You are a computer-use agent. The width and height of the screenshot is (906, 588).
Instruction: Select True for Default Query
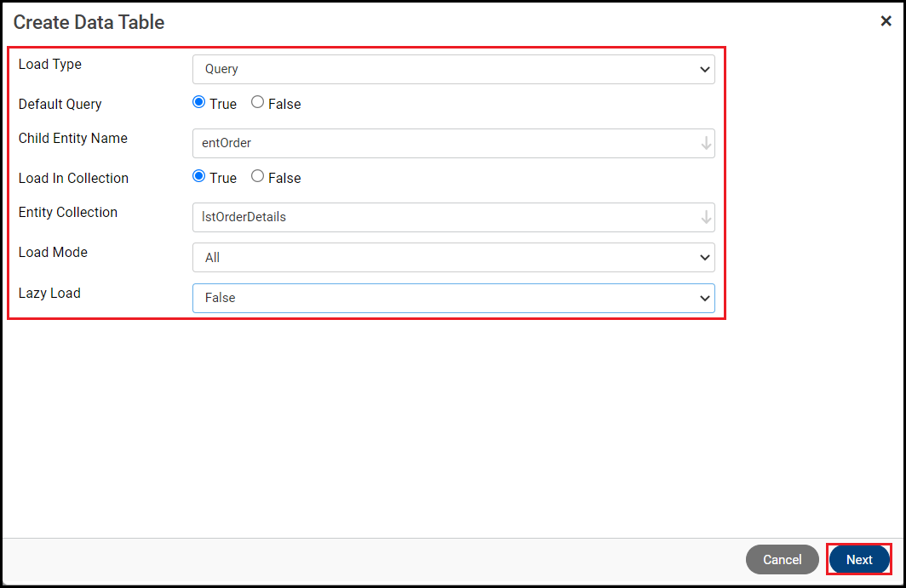click(199, 103)
